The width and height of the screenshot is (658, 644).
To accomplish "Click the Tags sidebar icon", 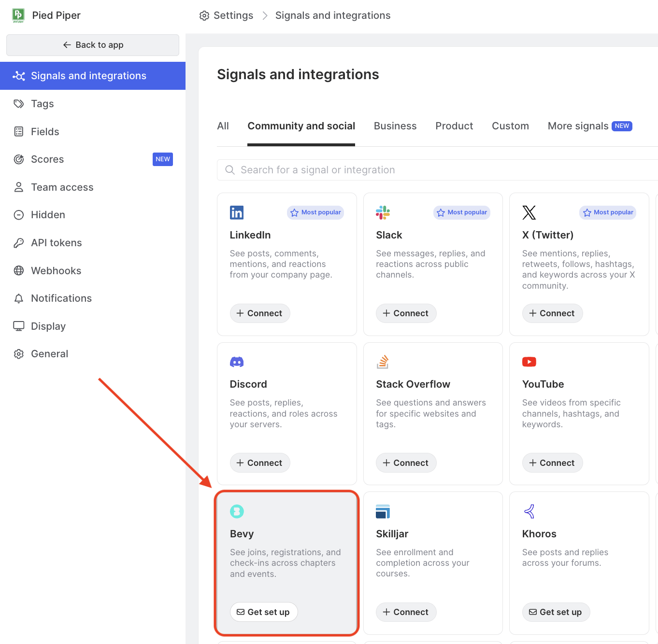I will point(19,104).
